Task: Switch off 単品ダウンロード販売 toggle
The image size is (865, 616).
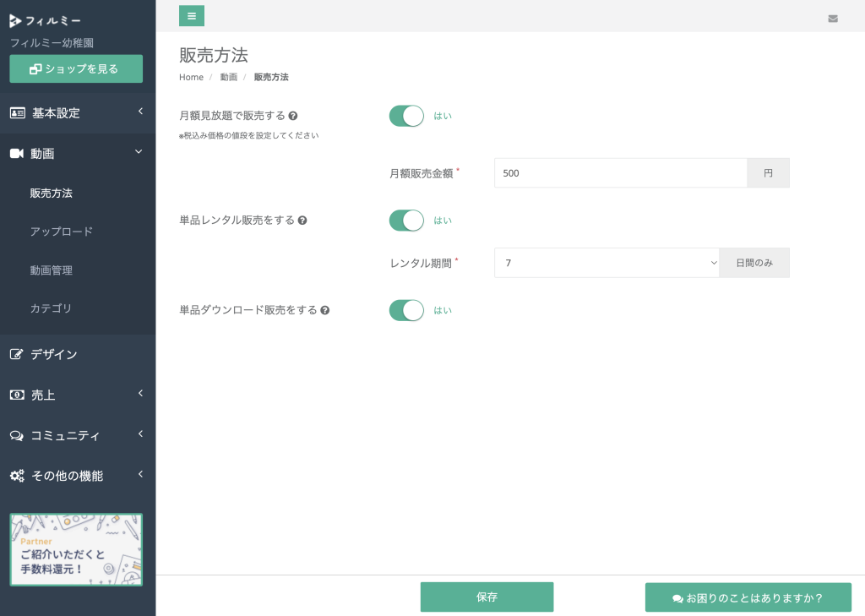Action: coord(406,310)
